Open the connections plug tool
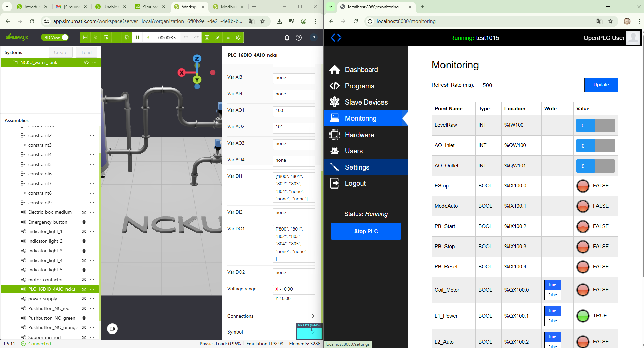The width and height of the screenshot is (644, 348). (x=217, y=37)
